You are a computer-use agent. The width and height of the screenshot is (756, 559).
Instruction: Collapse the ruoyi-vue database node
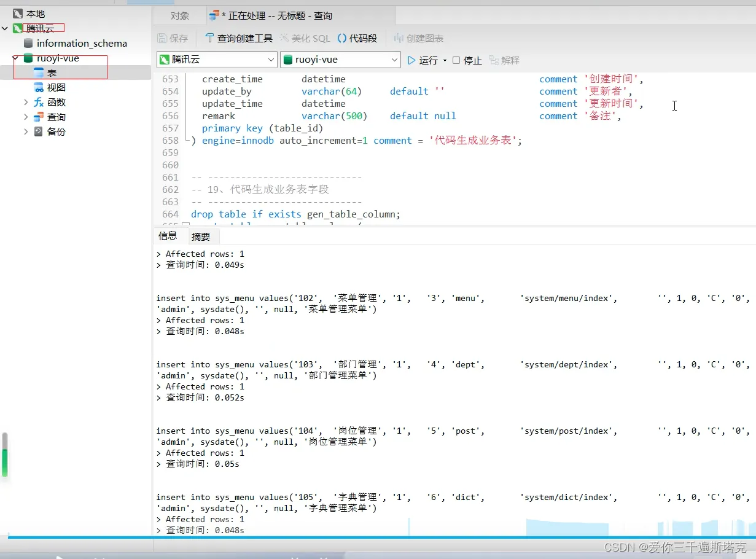(x=16, y=58)
